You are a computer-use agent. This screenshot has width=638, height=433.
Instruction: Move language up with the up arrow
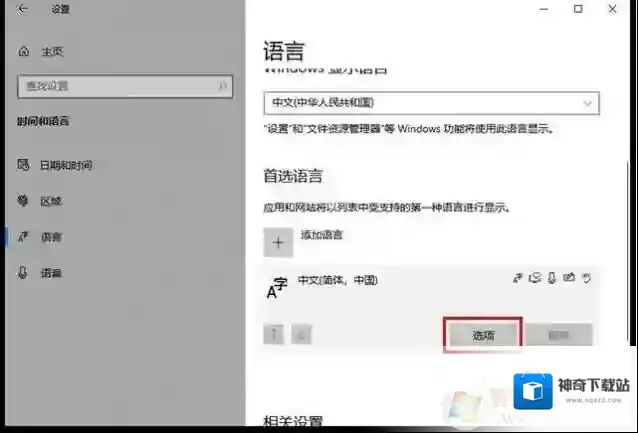coord(274,335)
